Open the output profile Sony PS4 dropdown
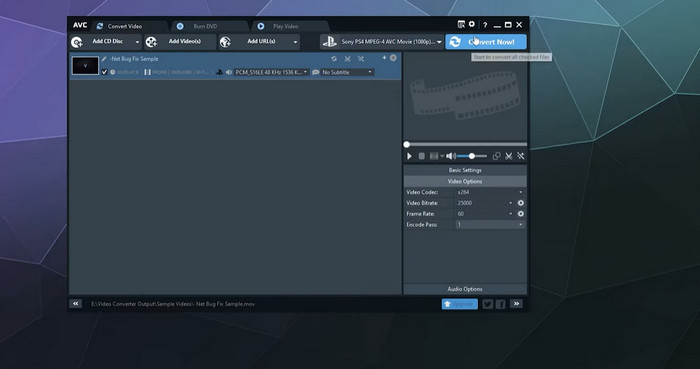 coord(382,42)
